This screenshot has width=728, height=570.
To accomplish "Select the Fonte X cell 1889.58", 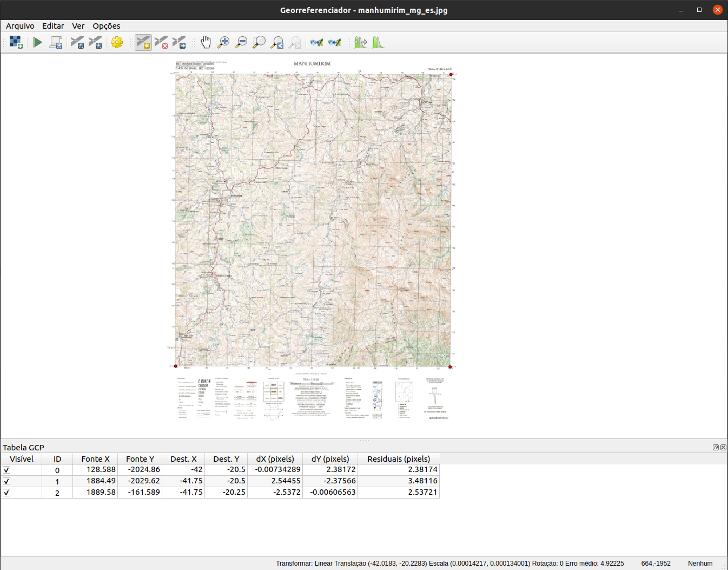I will (x=95, y=492).
